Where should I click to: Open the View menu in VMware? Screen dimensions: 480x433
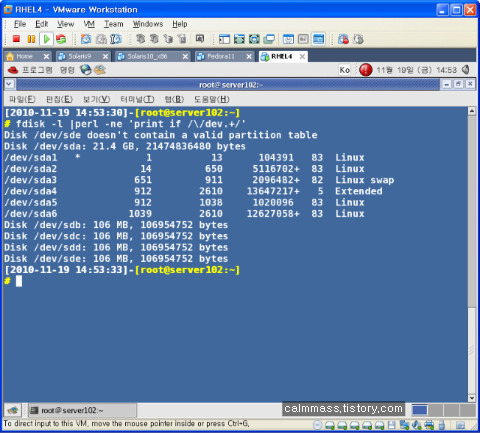click(x=65, y=24)
